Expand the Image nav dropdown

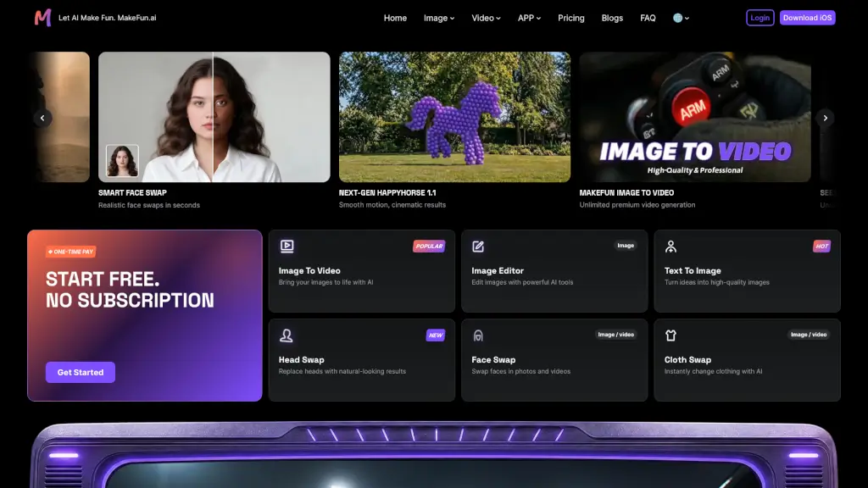click(x=439, y=19)
